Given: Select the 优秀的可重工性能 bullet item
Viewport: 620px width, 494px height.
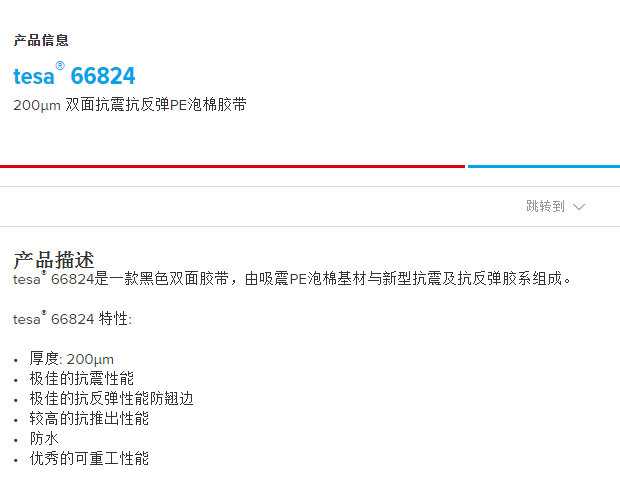Looking at the screenshot, I should (x=89, y=458).
